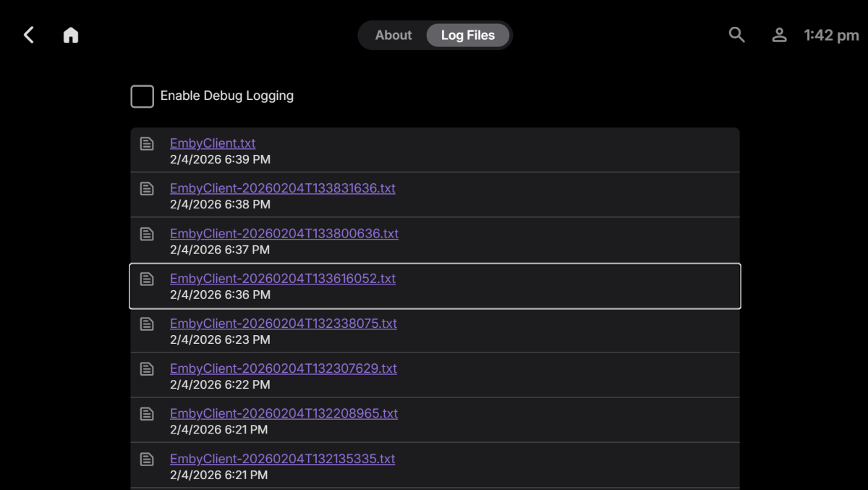
Task: Click the clock showing 1:42 pm
Action: (x=830, y=34)
